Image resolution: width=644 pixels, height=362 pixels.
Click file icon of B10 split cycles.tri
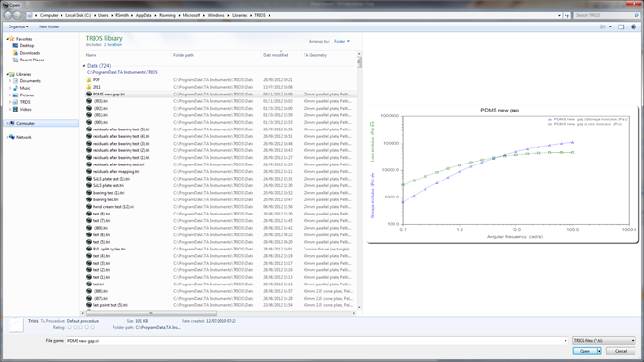click(x=89, y=250)
